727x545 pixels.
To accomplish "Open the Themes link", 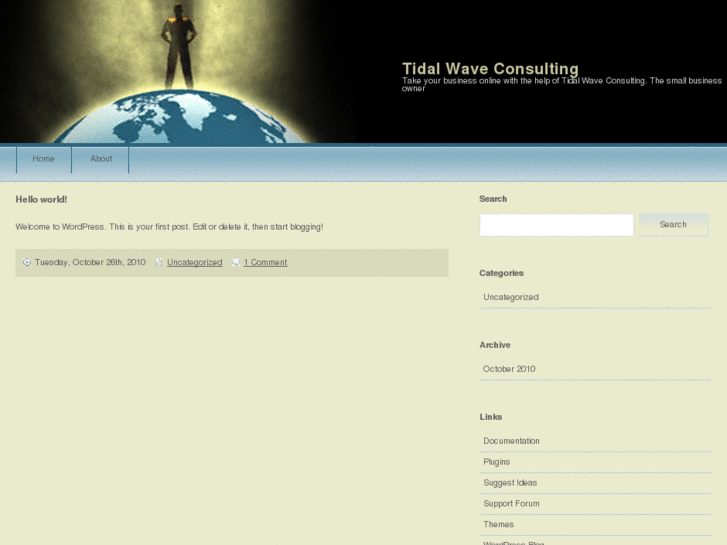I will tap(498, 524).
